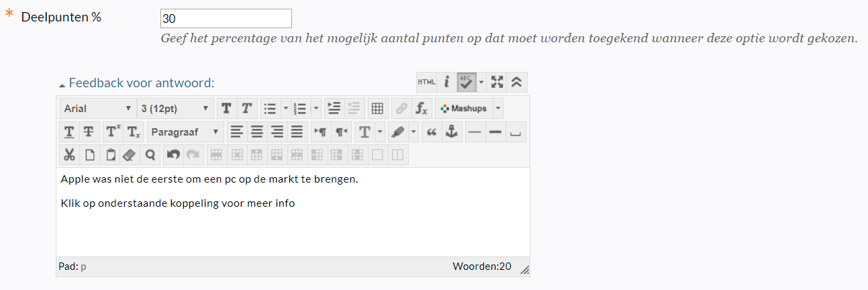
Task: Grab the editor resize handle corner
Action: (x=524, y=269)
